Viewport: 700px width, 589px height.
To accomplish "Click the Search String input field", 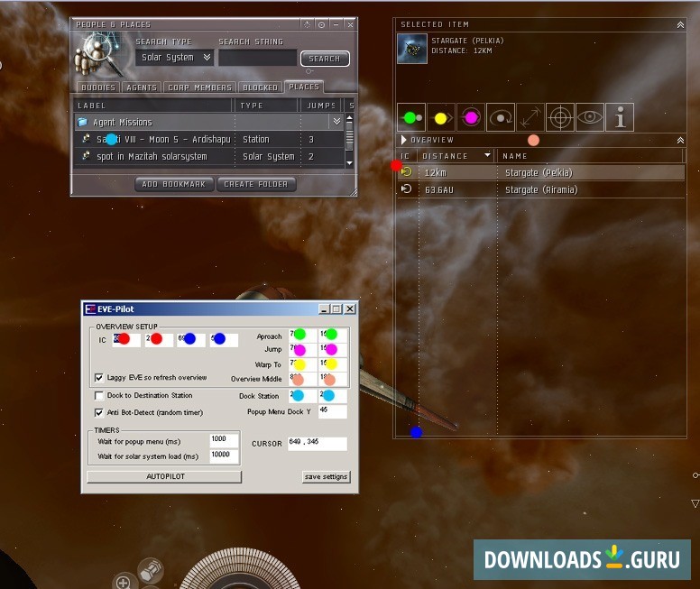I will tap(258, 58).
